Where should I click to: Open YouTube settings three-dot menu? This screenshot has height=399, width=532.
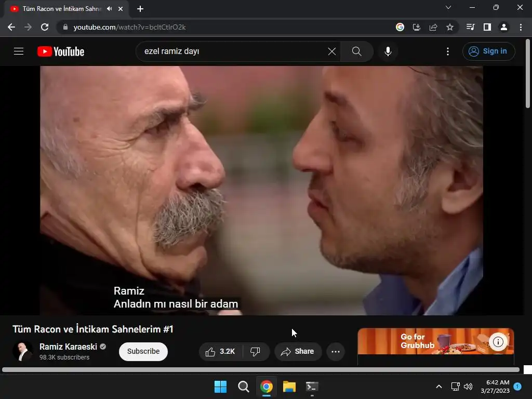(x=448, y=51)
